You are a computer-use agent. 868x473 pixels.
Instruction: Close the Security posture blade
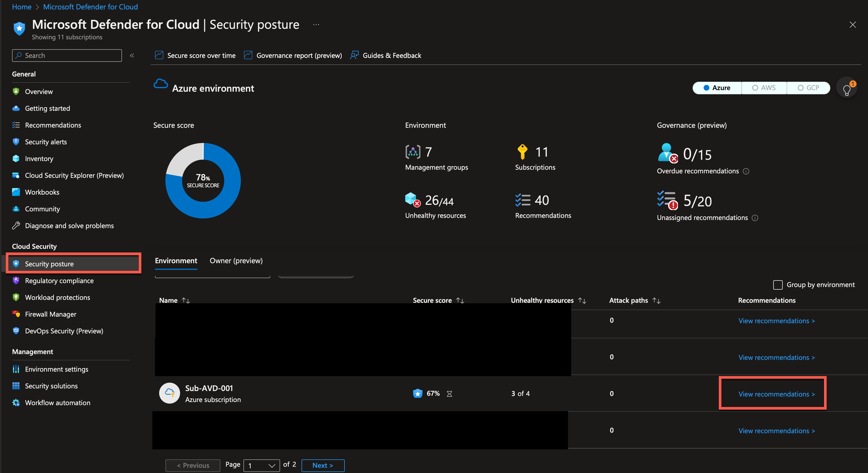[853, 25]
